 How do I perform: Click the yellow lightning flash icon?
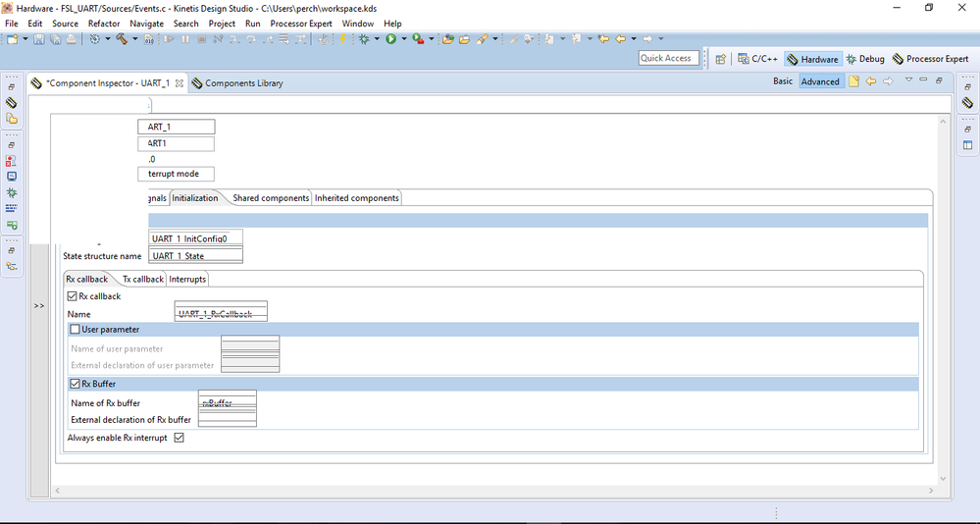(x=342, y=39)
